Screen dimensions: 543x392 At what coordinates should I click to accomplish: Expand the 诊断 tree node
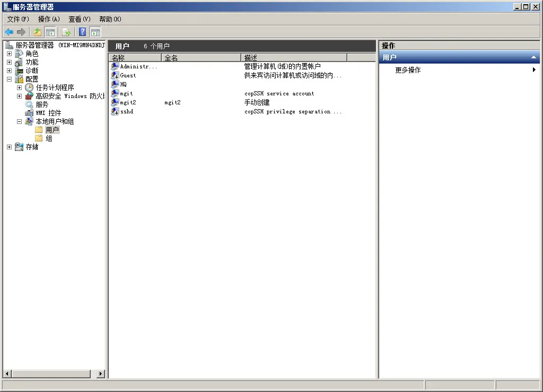coord(10,70)
